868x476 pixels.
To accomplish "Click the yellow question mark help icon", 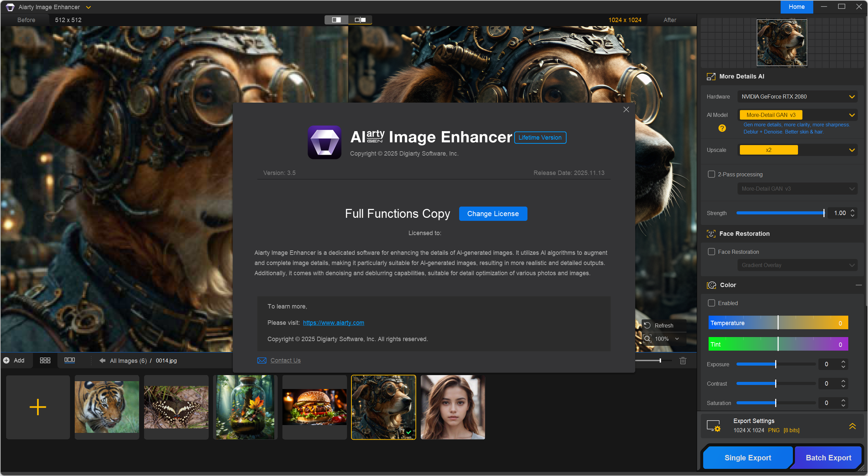I will [x=722, y=128].
